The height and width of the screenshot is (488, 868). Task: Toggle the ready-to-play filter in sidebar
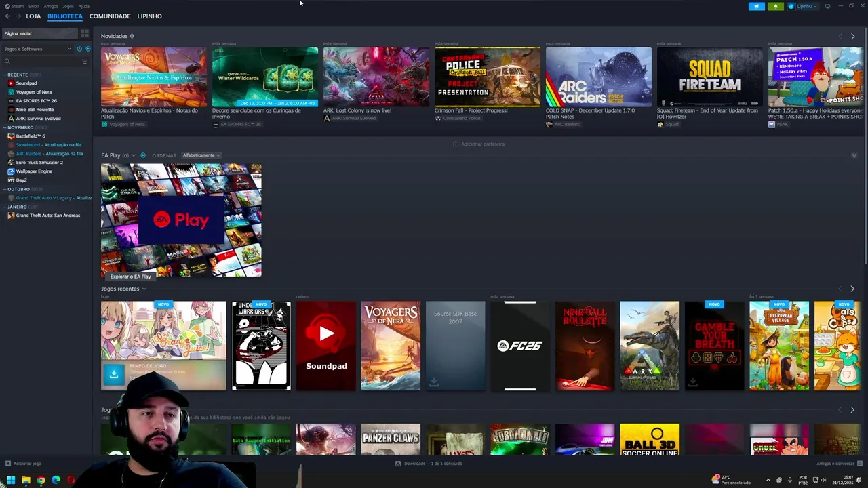pyautogui.click(x=87, y=49)
